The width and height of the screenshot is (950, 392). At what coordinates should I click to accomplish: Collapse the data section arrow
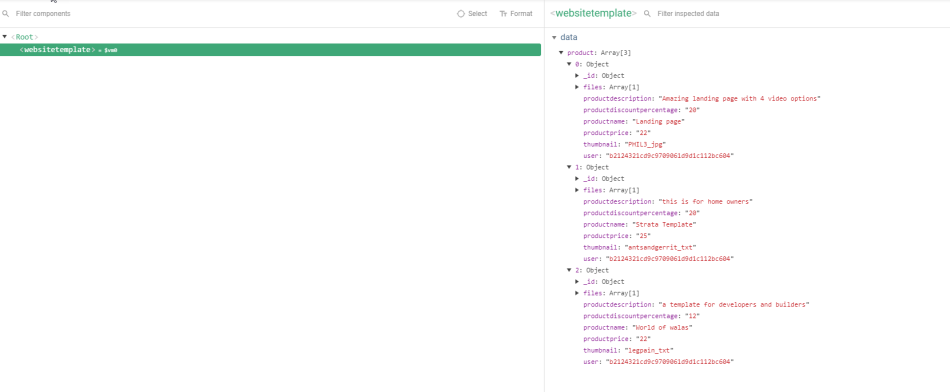coord(554,38)
